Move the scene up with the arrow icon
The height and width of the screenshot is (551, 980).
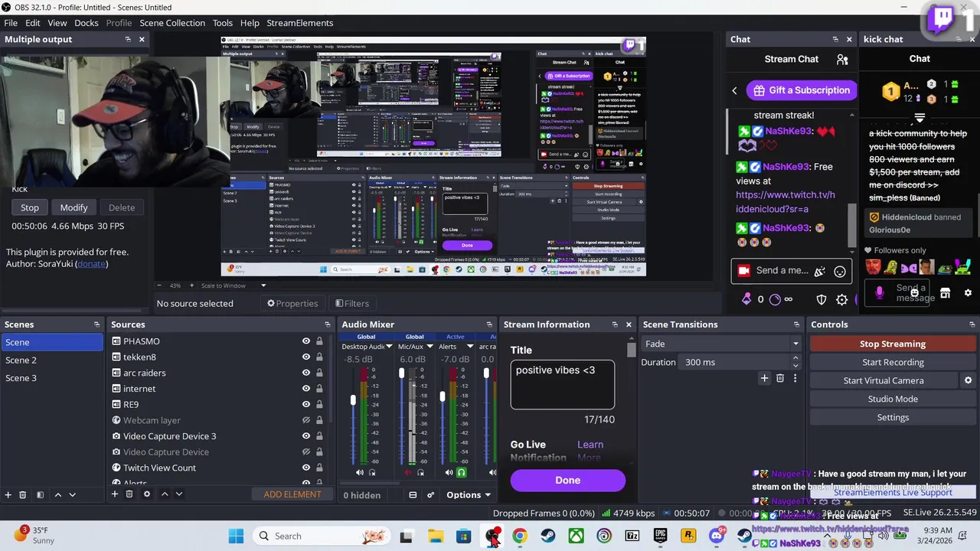tap(57, 494)
